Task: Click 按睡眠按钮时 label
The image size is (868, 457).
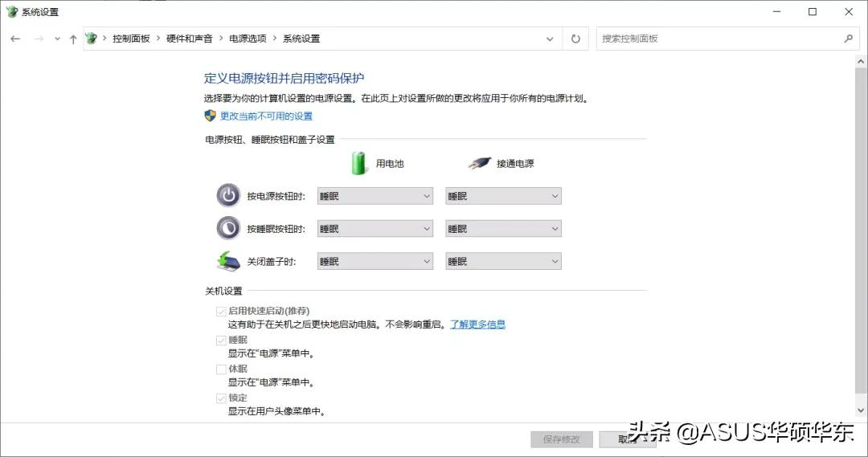Action: click(276, 228)
